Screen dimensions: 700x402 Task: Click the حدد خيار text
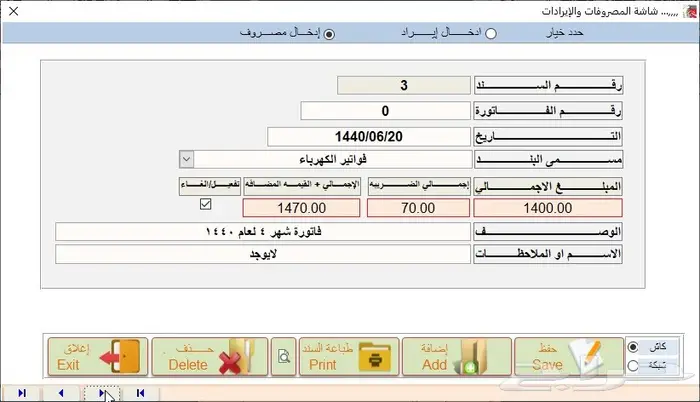pos(565,33)
